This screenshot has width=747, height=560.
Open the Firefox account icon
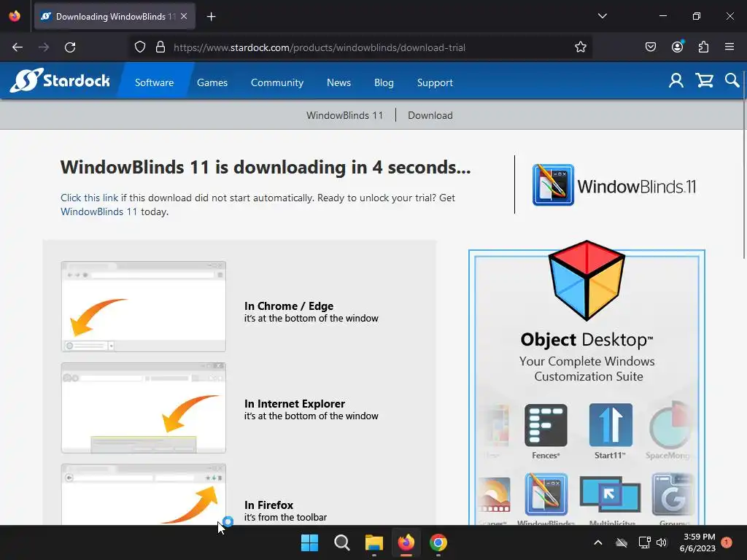677,47
